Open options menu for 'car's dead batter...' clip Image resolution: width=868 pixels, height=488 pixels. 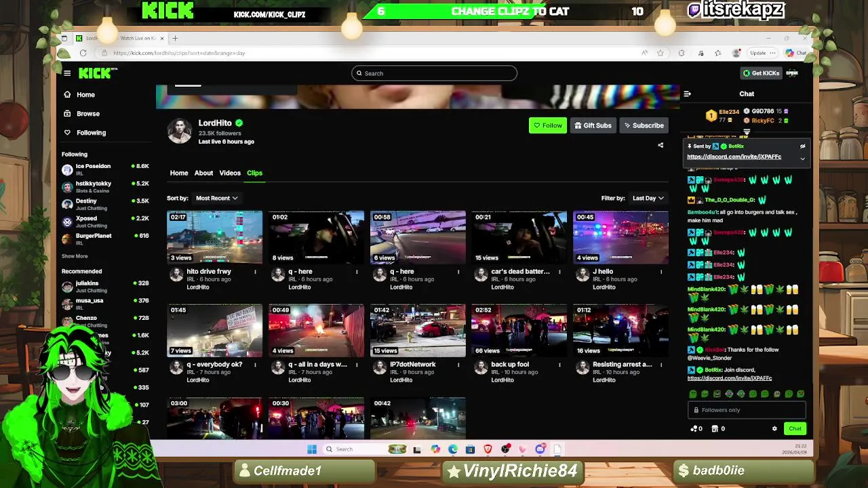point(560,272)
